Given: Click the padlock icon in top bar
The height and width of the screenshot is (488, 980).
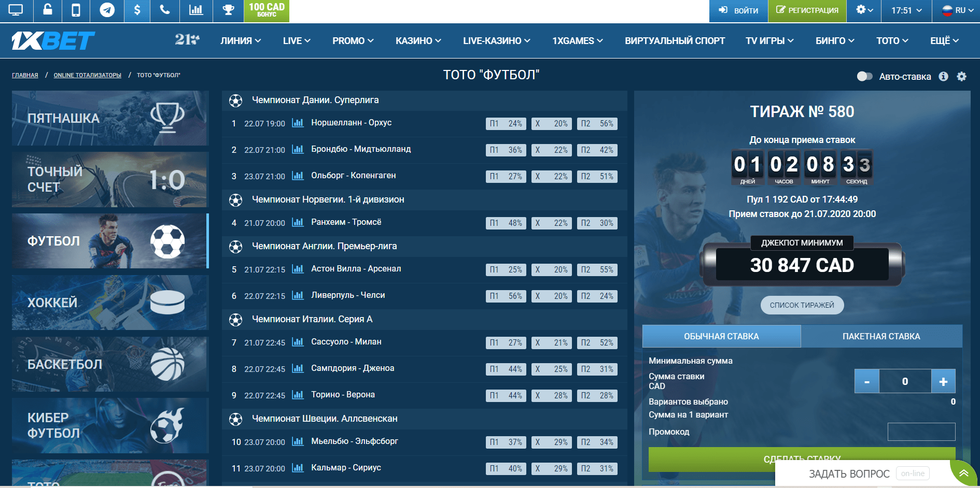Looking at the screenshot, I should (x=47, y=10).
